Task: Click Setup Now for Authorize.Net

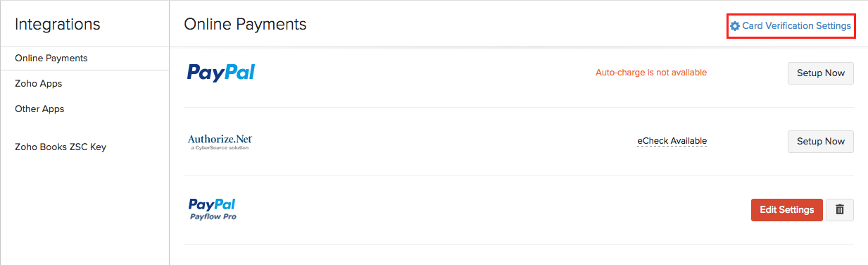Action: pyautogui.click(x=820, y=142)
